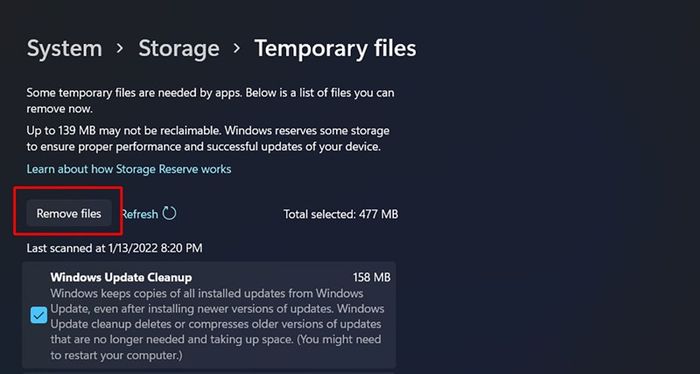
Task: Select the Windows Update Cleanup title
Action: click(121, 277)
